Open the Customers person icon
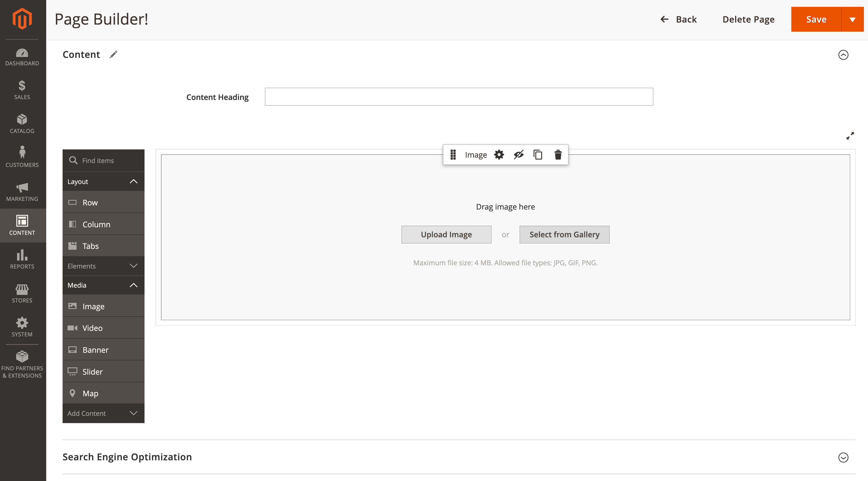 click(x=22, y=152)
